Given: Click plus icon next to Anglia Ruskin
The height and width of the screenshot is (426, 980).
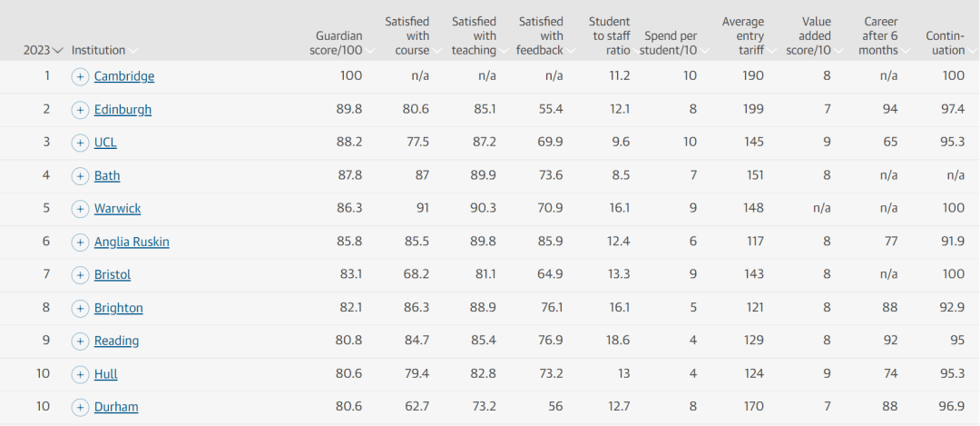Looking at the screenshot, I should 80,243.
